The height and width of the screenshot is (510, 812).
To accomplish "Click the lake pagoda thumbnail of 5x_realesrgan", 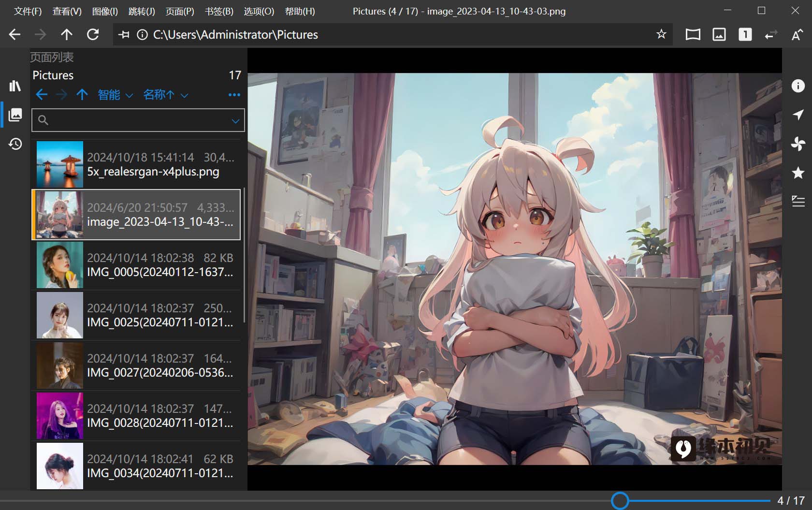I will [60, 164].
